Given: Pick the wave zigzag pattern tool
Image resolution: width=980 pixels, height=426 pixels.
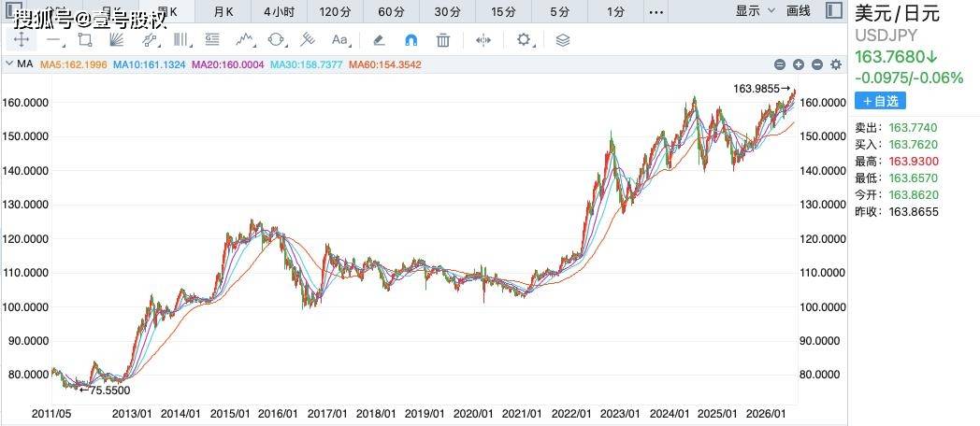Looking at the screenshot, I should 245,40.
